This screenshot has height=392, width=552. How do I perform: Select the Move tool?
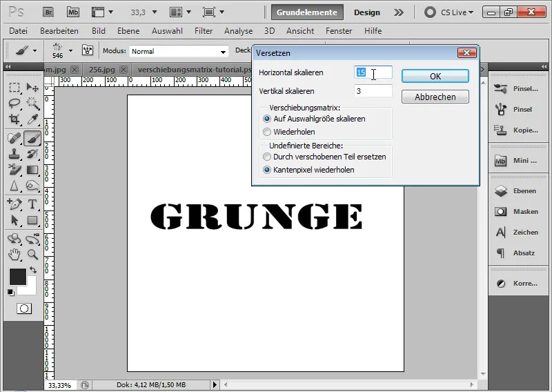tap(32, 87)
